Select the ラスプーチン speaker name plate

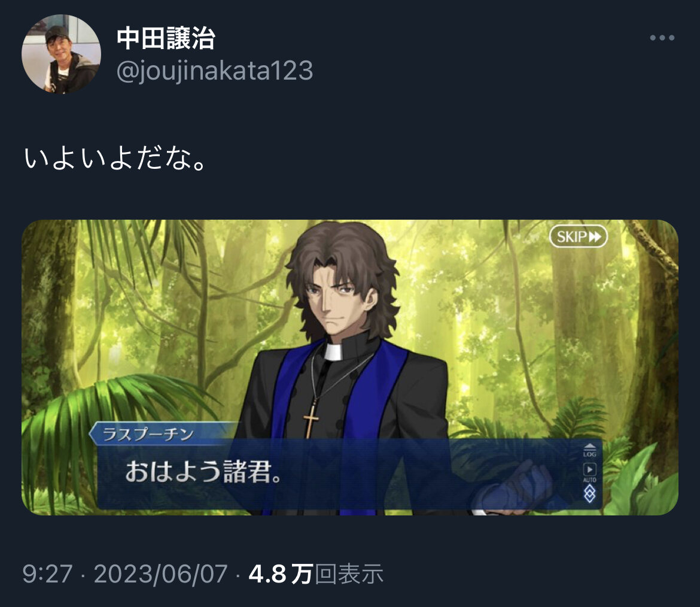(x=163, y=433)
